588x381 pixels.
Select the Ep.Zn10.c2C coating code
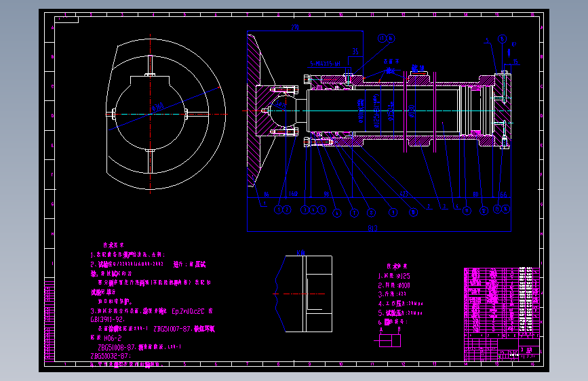(189, 311)
